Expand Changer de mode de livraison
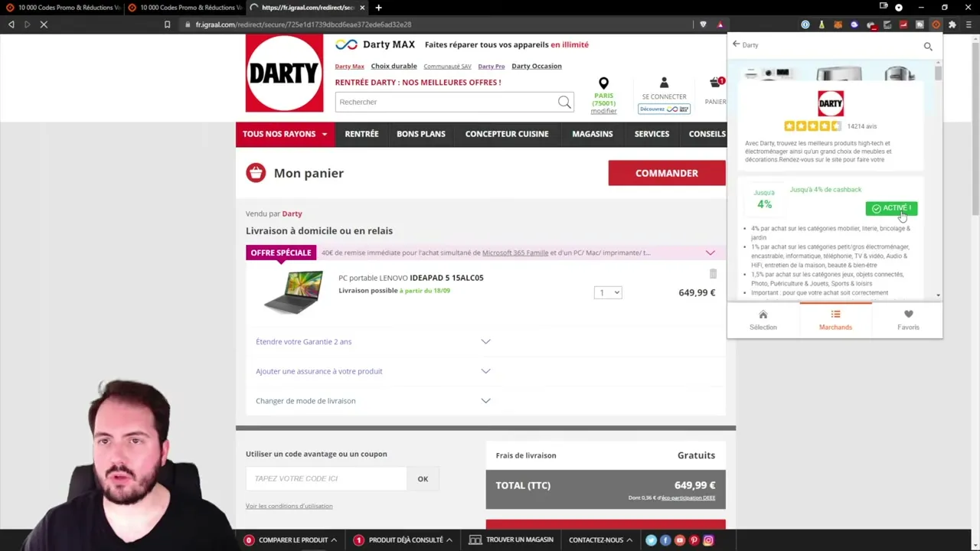980x551 pixels. (x=485, y=401)
